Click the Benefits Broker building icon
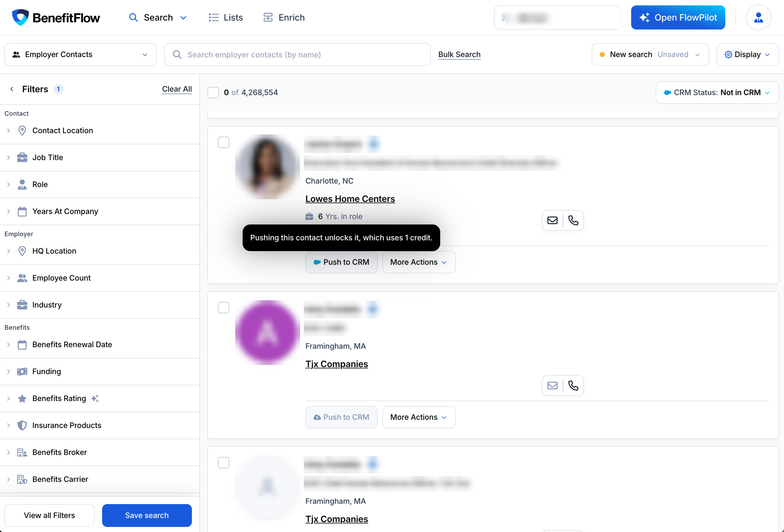This screenshot has width=784, height=532. click(x=22, y=452)
